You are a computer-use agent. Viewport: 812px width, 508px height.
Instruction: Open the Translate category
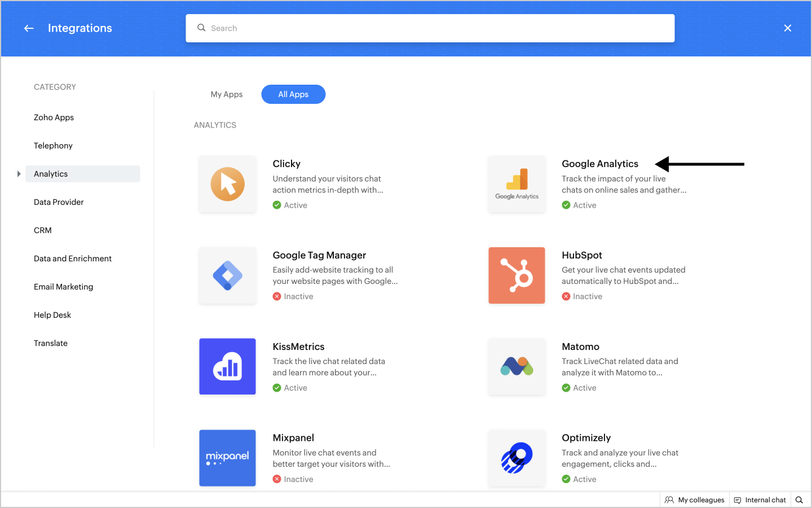click(x=51, y=343)
